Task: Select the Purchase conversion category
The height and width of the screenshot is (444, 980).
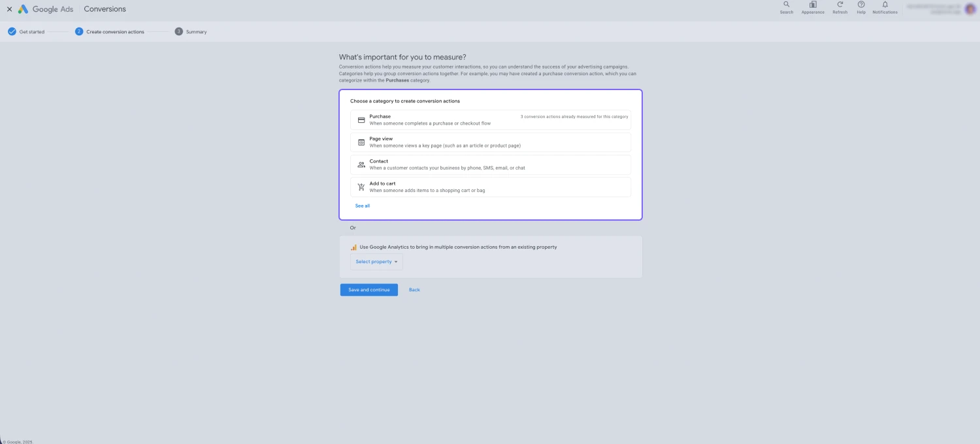Action: point(490,119)
